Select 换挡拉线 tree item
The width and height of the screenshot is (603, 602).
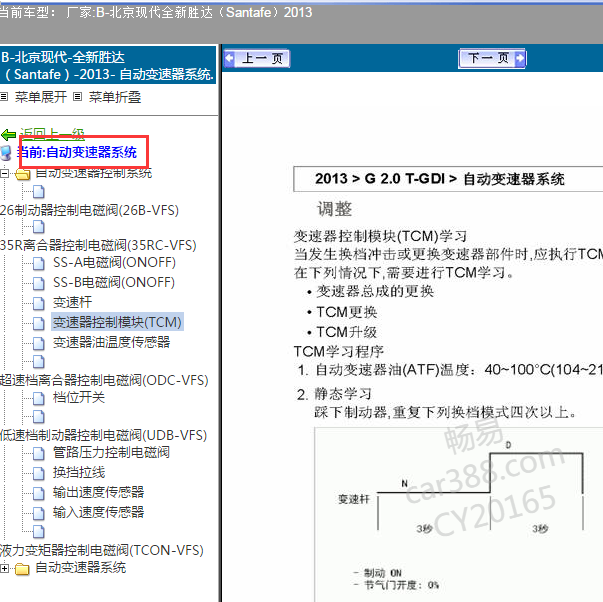(x=79, y=472)
